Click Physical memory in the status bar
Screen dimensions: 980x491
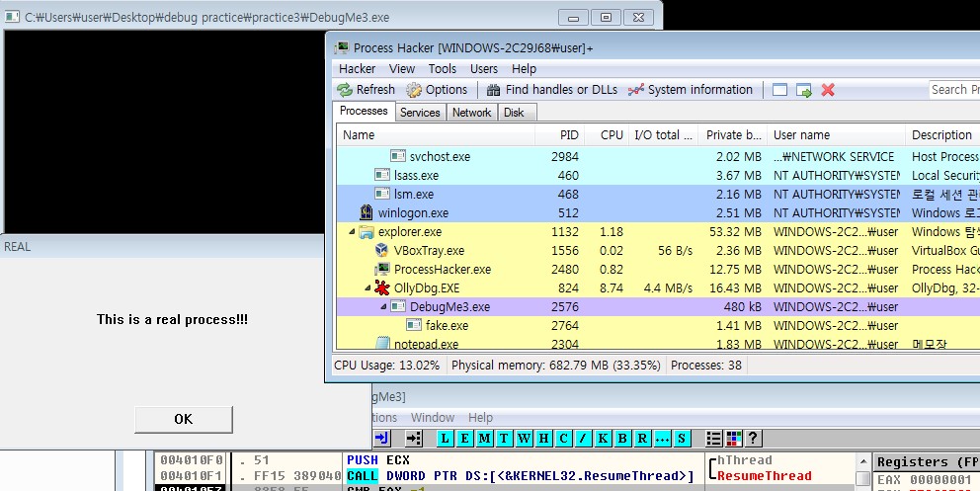click(555, 366)
